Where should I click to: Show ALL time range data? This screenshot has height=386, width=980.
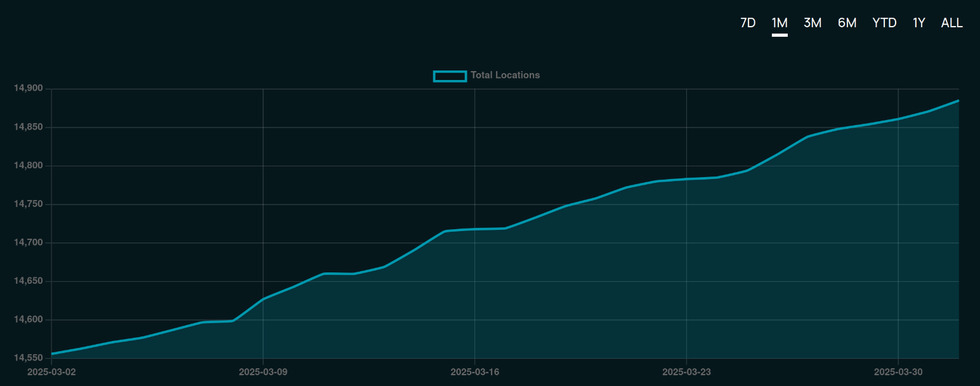coord(952,23)
